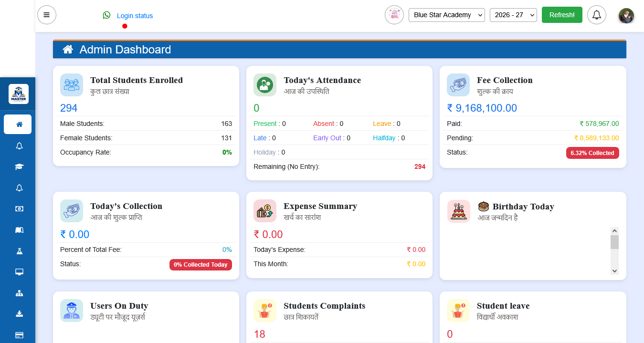Click the 6.32% Collected status badge
Image resolution: width=644 pixels, height=343 pixels.
(592, 153)
